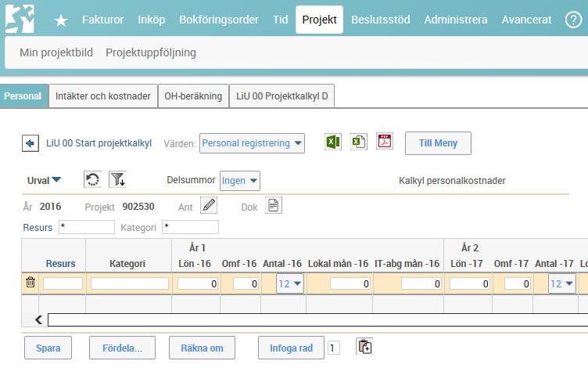
Task: Click the Kategori cell in the row
Action: tap(130, 283)
